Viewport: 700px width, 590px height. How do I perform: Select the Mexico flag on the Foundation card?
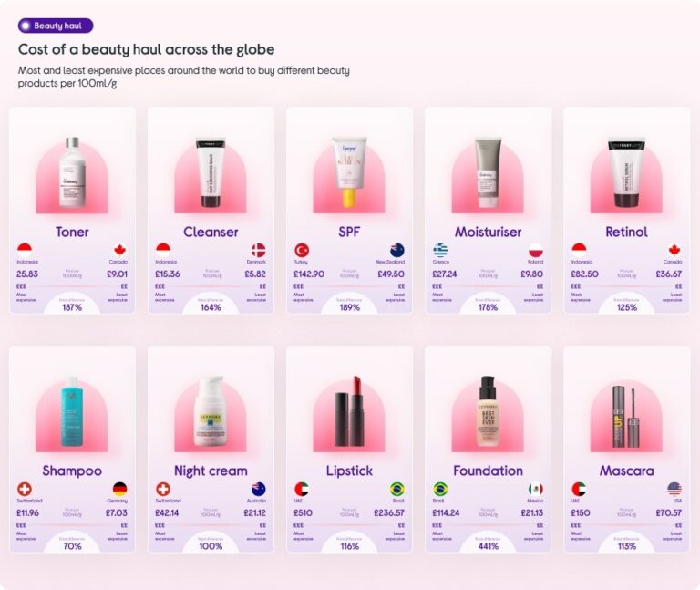point(536,489)
